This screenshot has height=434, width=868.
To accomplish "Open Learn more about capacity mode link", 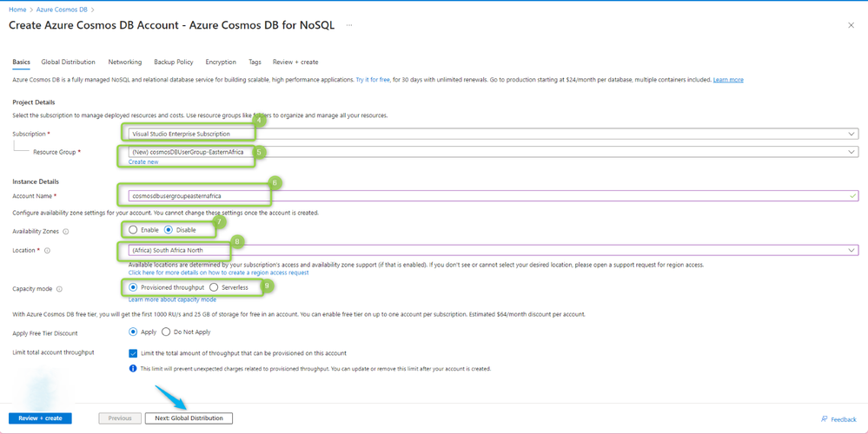I will (172, 299).
